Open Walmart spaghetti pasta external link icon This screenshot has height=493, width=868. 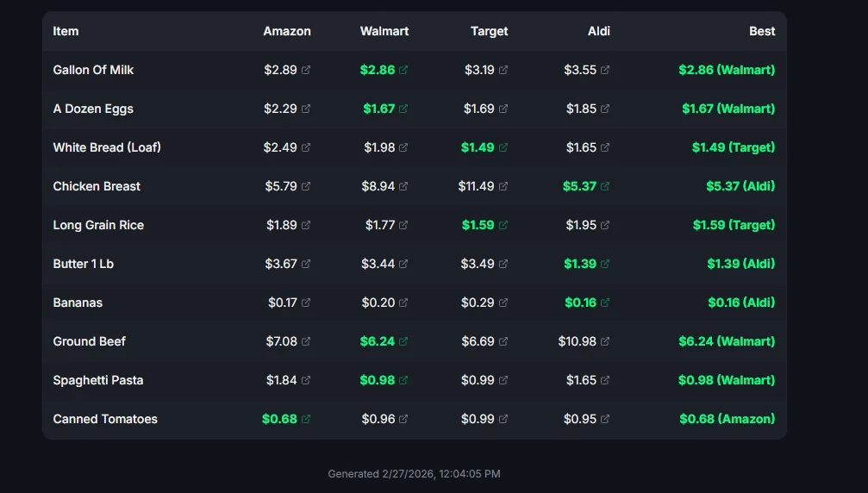click(x=403, y=380)
